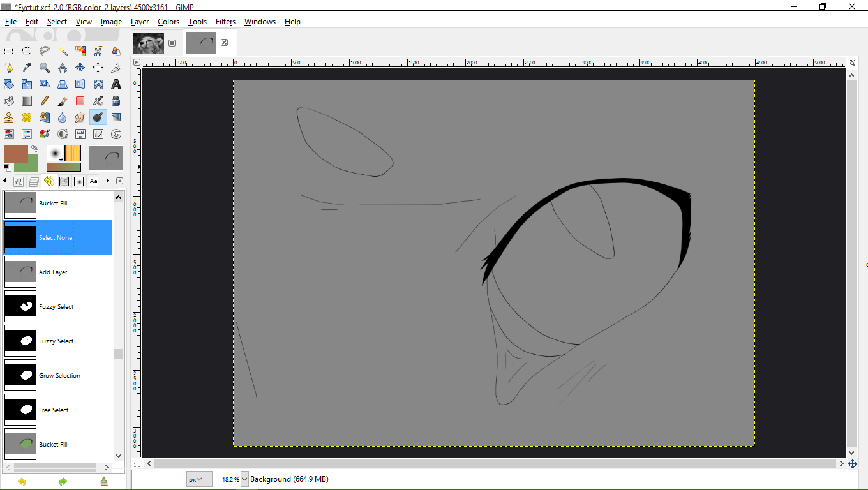This screenshot has width=868, height=490.
Task: Open File menu
Action: [x=11, y=22]
